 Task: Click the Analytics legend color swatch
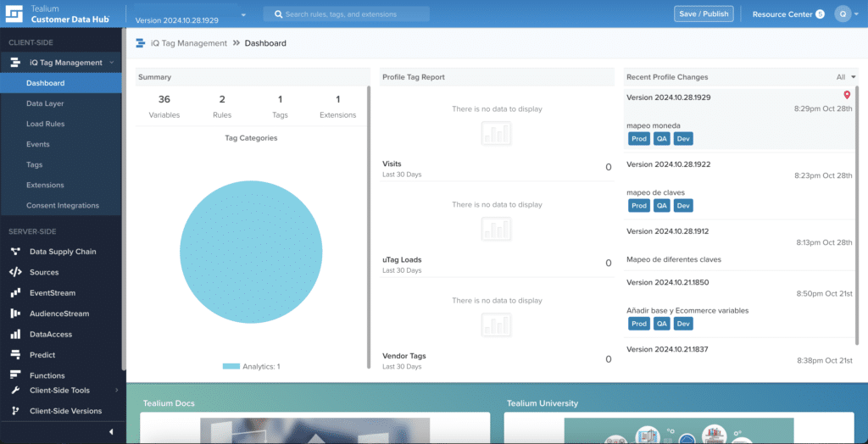point(231,367)
